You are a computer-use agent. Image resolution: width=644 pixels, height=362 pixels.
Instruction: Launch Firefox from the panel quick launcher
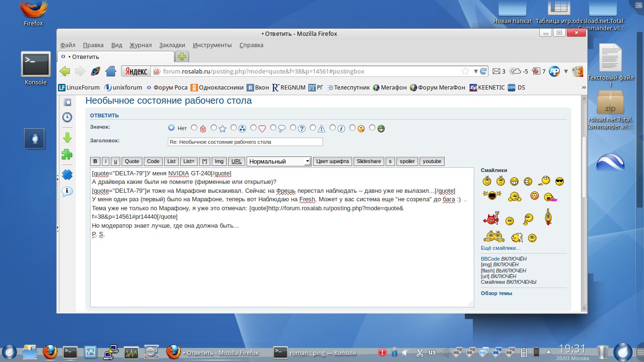click(x=50, y=352)
